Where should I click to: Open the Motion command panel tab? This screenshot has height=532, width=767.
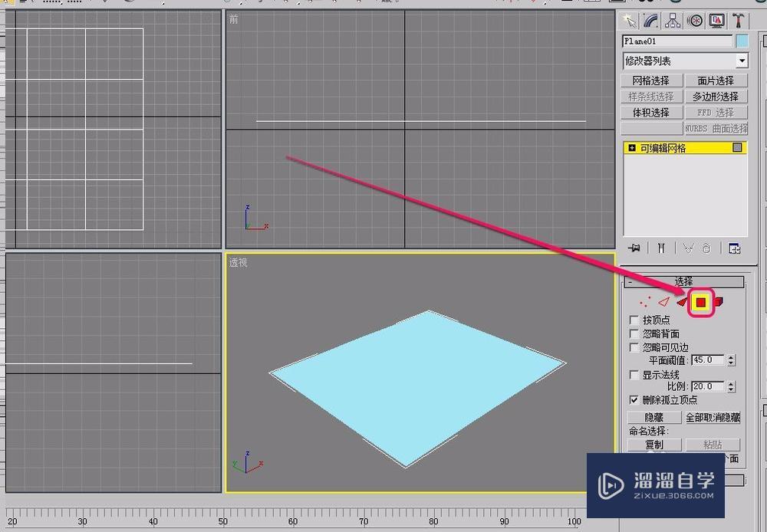click(x=695, y=21)
